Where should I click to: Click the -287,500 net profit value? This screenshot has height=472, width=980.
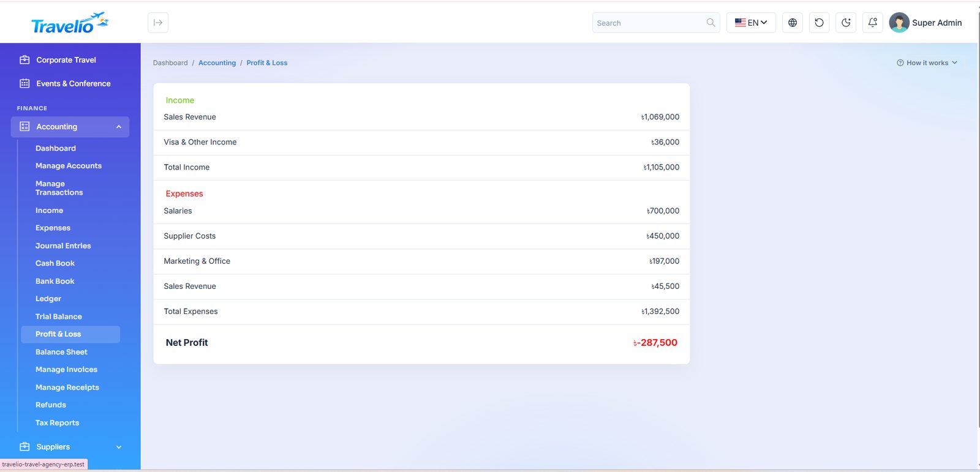point(655,343)
